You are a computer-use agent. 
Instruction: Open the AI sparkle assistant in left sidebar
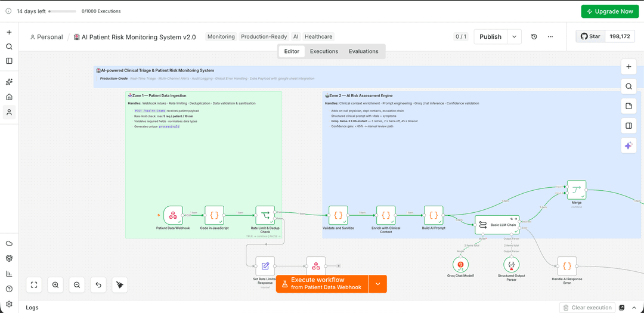click(9, 82)
